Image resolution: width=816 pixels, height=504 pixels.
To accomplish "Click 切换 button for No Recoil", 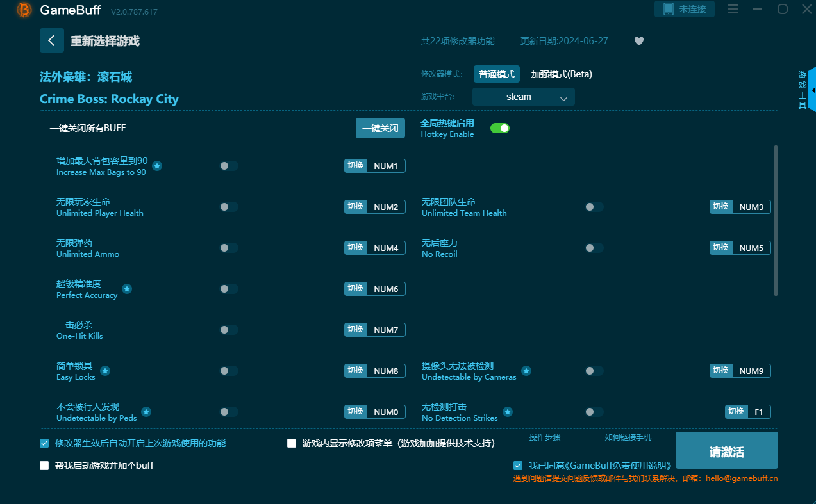I will 721,248.
